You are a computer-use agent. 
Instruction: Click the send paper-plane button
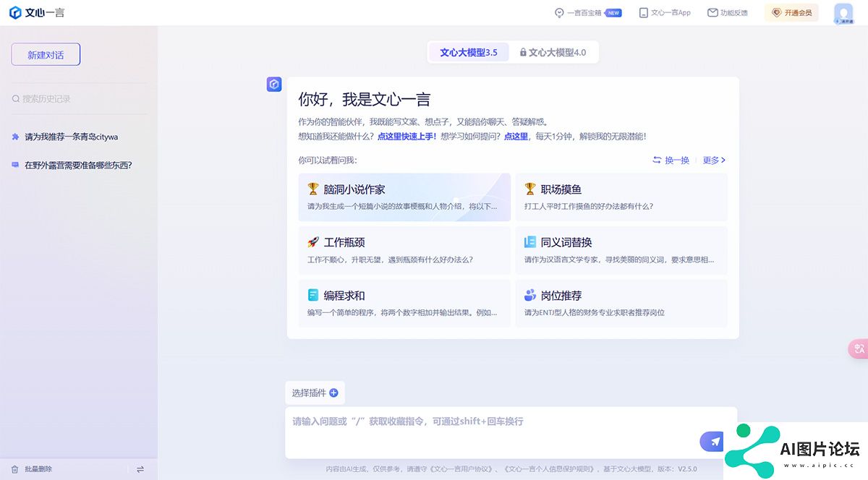click(x=714, y=442)
